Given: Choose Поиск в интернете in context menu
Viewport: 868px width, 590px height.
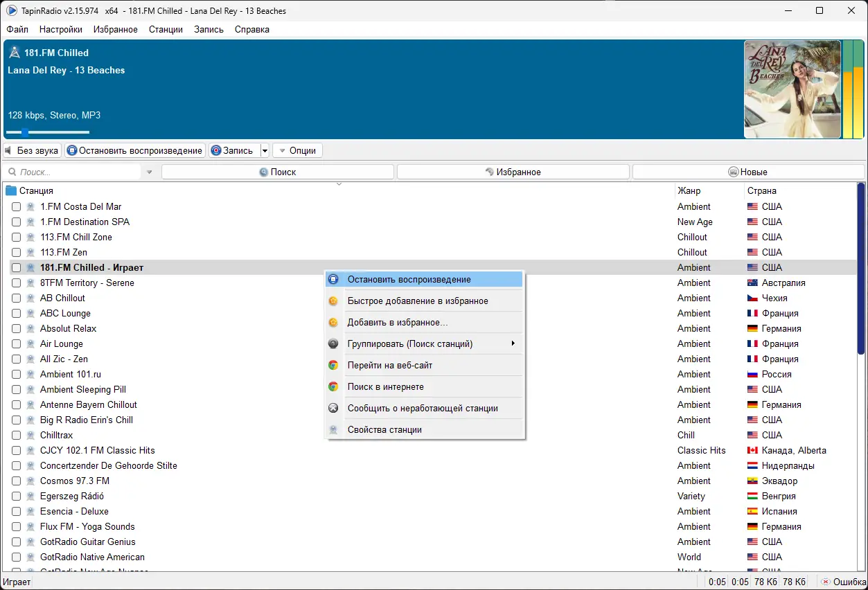Looking at the screenshot, I should click(424, 386).
